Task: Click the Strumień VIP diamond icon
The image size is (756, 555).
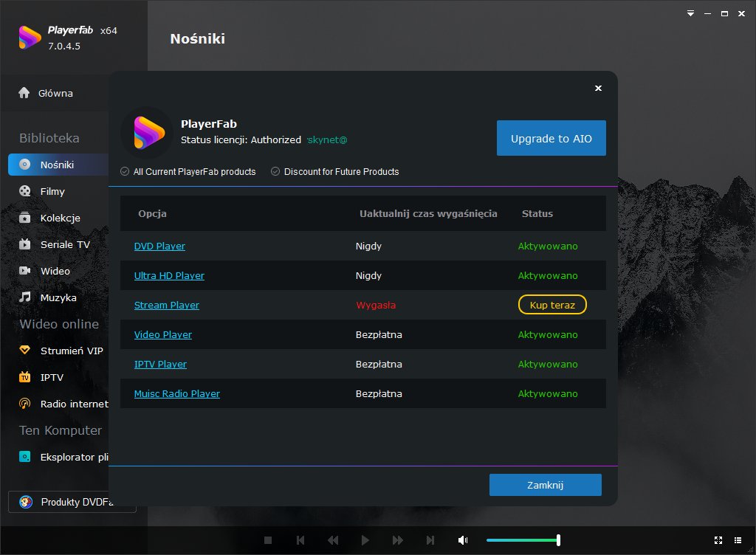Action: pyautogui.click(x=24, y=351)
